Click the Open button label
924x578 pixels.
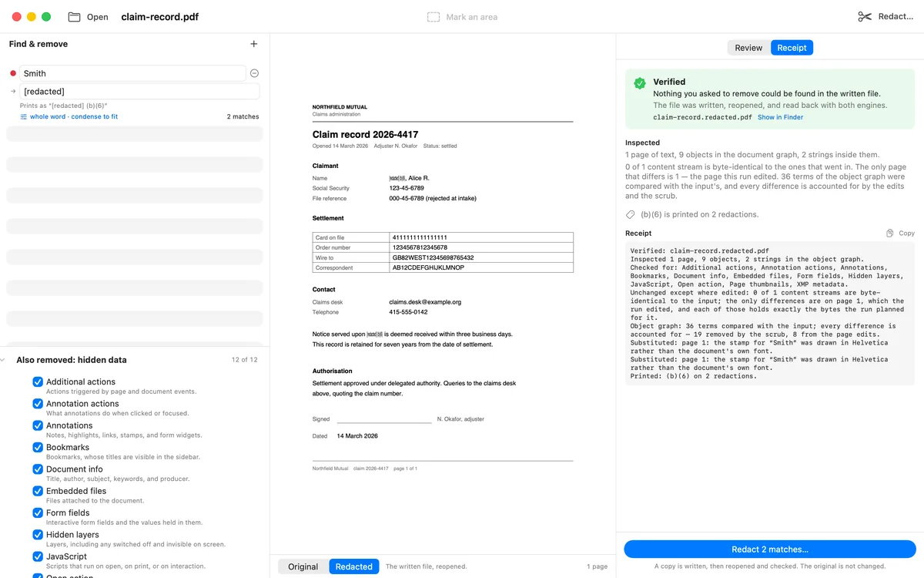coord(98,17)
